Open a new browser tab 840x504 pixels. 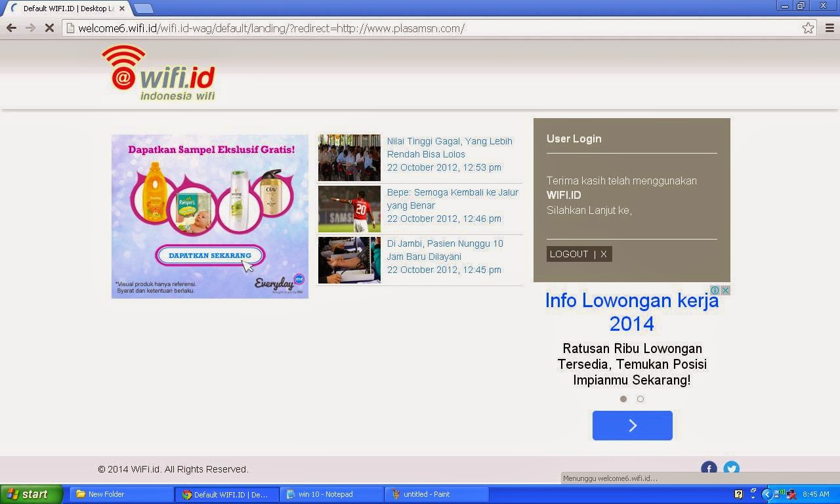pos(143,9)
